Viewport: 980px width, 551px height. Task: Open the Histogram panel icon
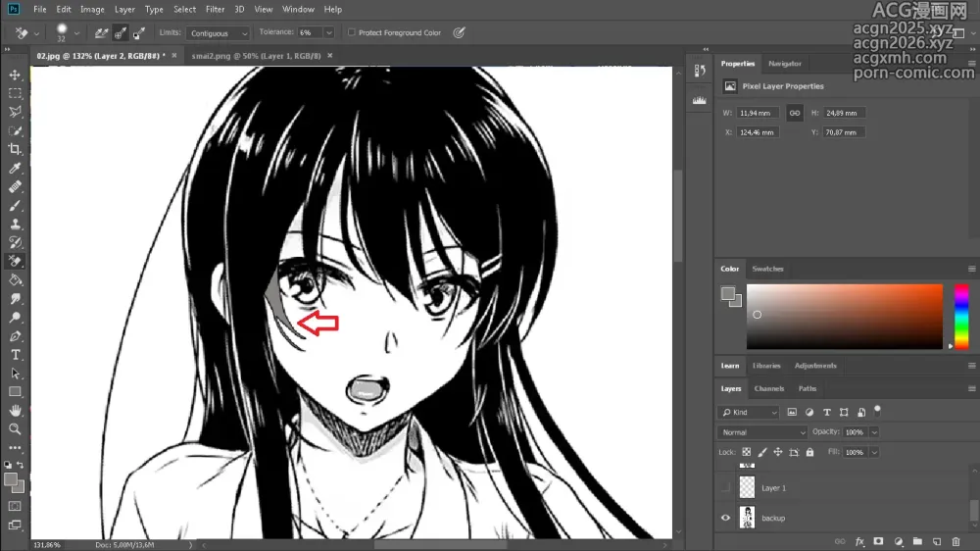tap(700, 100)
